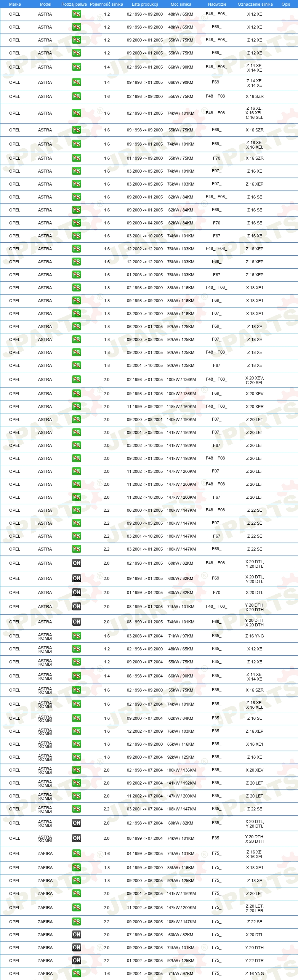Click F70 body cell in X 20 DTL row
Viewport: 298px width, 980px height.
(216, 592)
